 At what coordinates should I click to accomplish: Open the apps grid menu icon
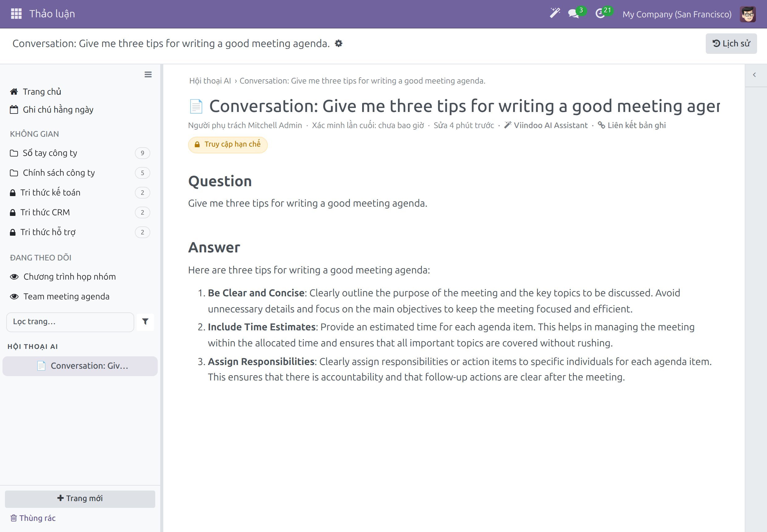(16, 14)
